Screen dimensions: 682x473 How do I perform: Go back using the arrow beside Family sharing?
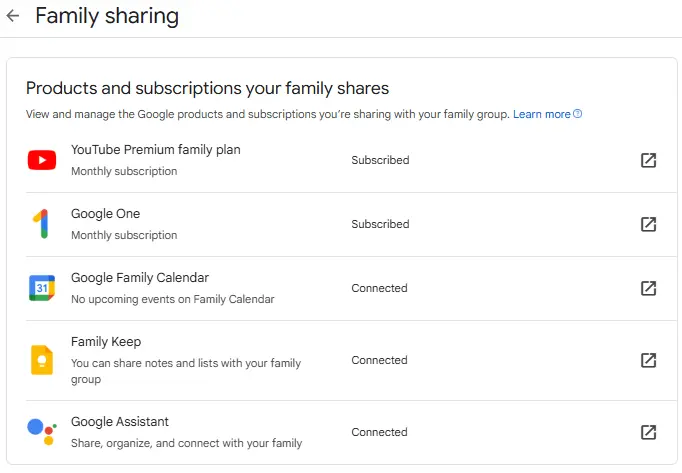pos(13,16)
